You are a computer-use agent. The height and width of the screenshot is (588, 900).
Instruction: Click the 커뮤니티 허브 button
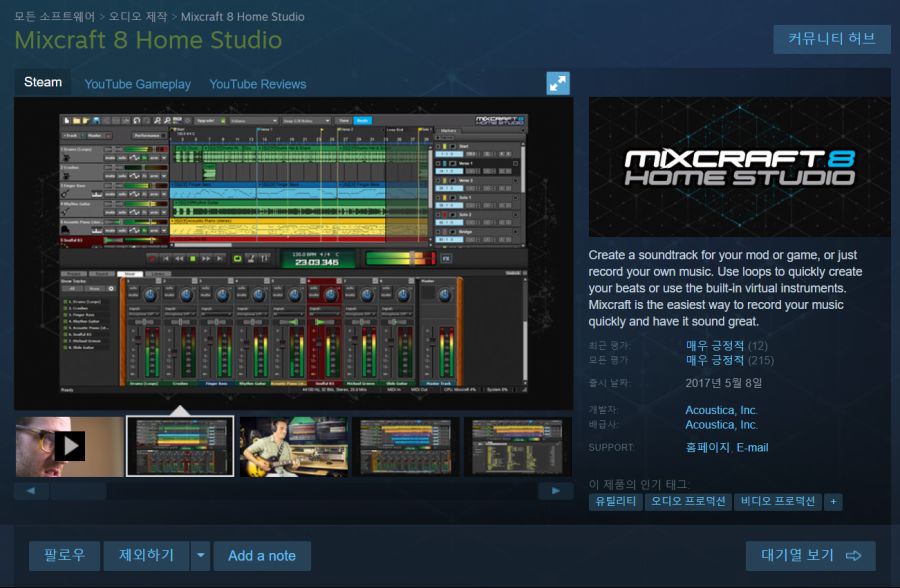(x=831, y=39)
